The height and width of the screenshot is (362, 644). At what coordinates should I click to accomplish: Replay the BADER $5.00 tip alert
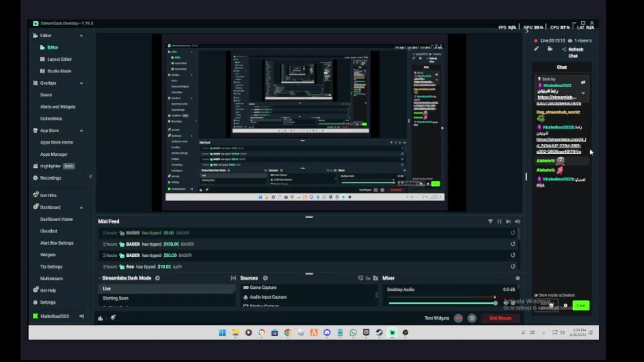click(x=513, y=233)
